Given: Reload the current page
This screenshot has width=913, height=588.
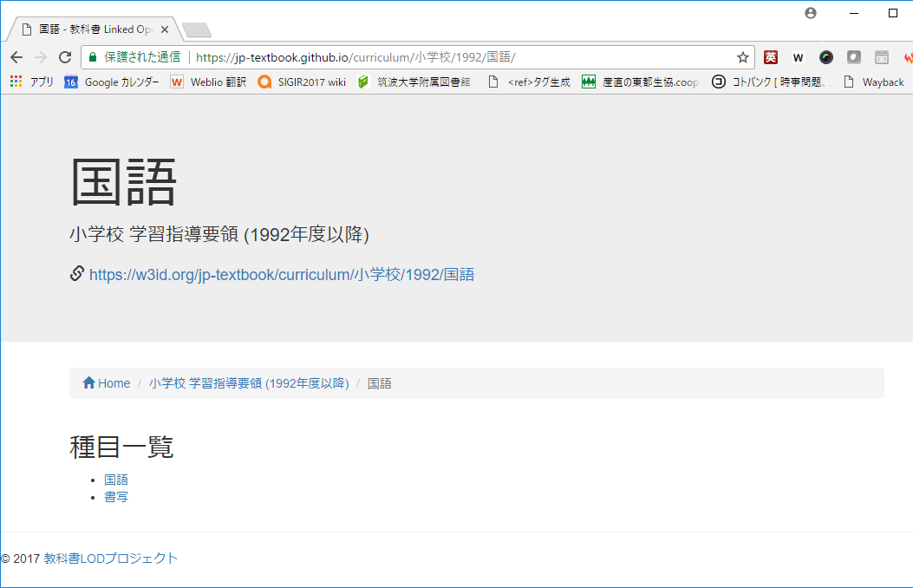Looking at the screenshot, I should click(x=65, y=56).
